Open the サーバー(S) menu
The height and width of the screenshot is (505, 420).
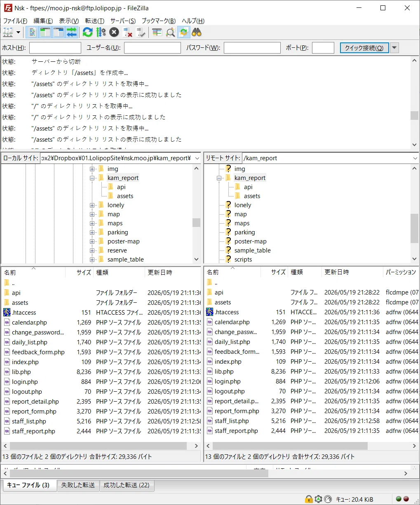123,21
